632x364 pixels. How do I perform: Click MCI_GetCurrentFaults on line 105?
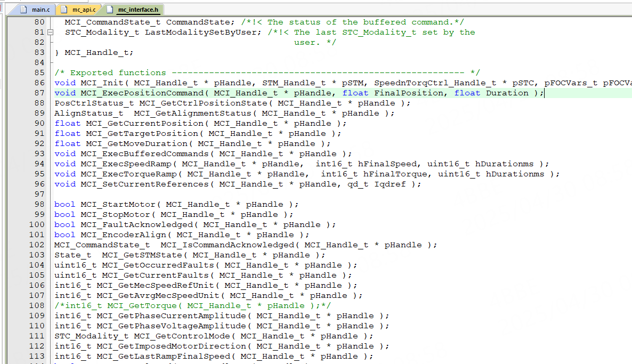pos(155,276)
